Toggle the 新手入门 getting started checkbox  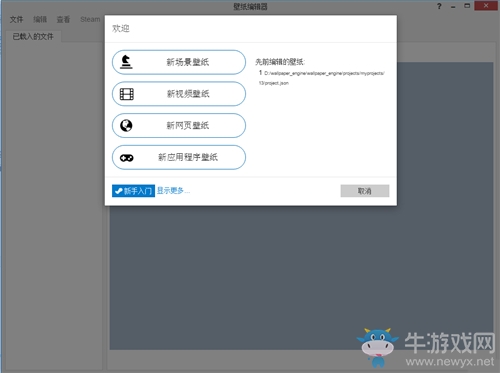[133, 191]
